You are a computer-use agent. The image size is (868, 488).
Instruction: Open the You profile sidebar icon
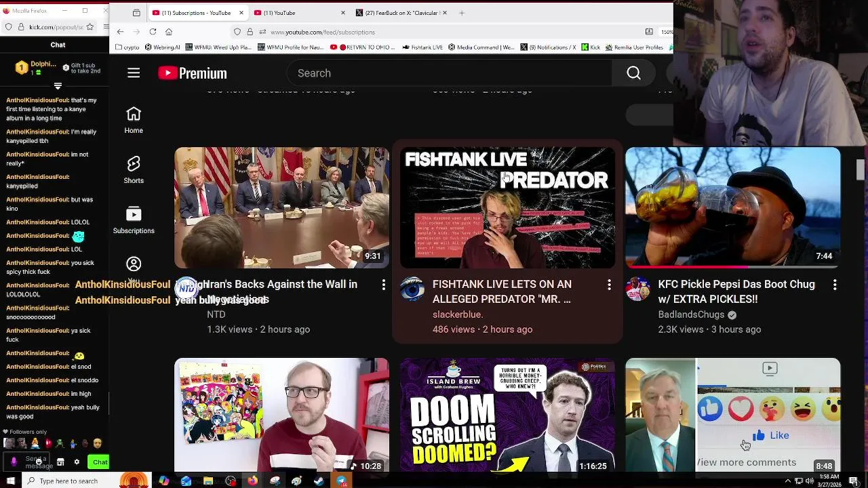(134, 266)
